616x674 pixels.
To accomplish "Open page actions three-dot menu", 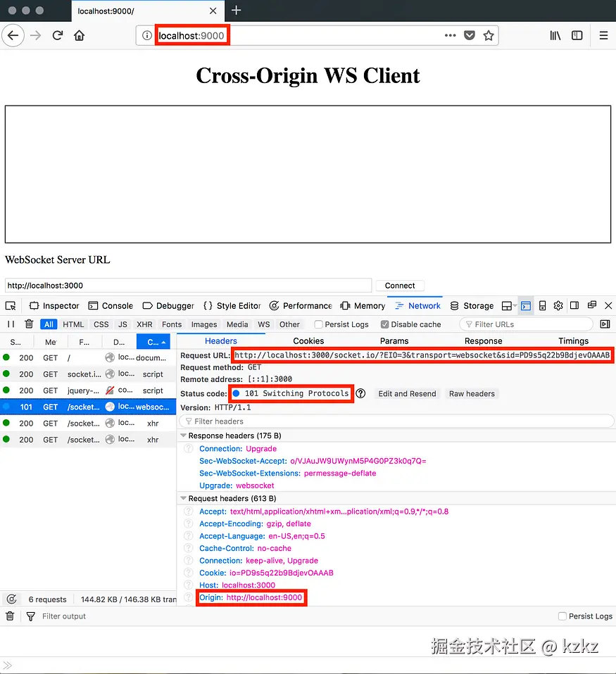I will (450, 35).
